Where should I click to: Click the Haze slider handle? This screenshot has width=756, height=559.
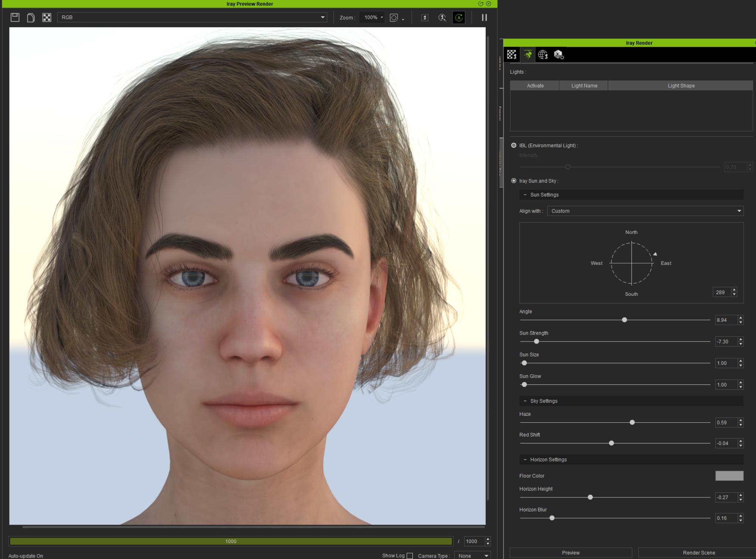click(632, 422)
